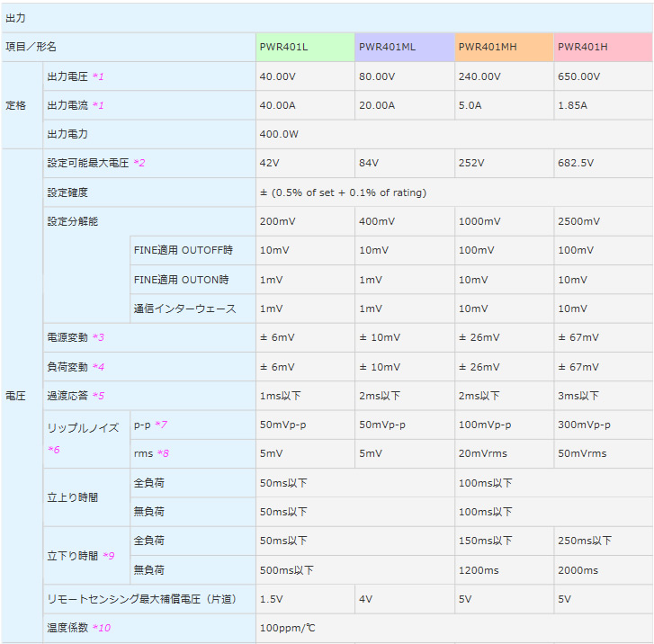Select the PWR401ML column header
Image resolution: width=654 pixels, height=644 pixels.
coord(405,47)
